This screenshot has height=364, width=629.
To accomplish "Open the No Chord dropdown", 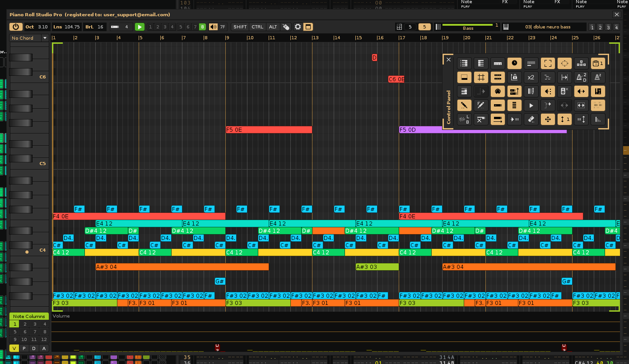I will point(29,38).
